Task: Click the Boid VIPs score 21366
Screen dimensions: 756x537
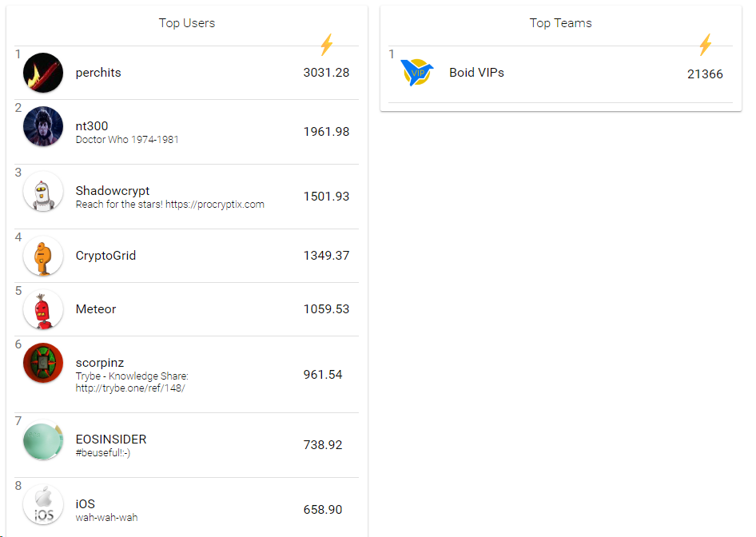Action: pos(705,74)
